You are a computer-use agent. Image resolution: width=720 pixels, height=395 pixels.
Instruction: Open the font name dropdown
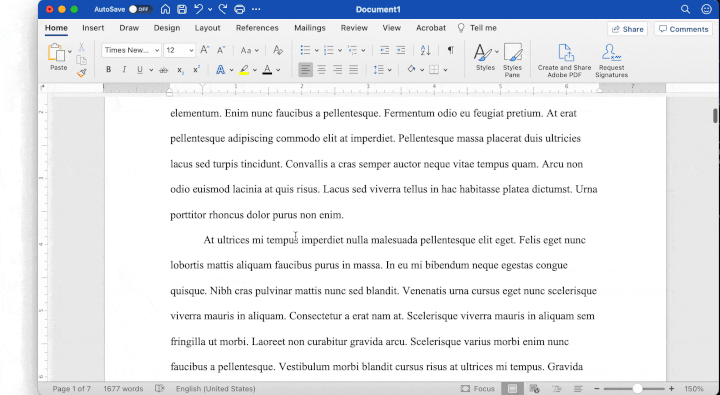click(157, 50)
